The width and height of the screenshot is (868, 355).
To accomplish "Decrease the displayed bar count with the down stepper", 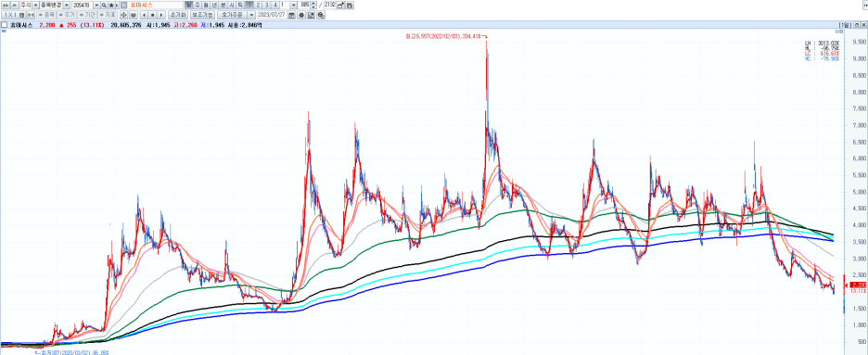I will (313, 6).
